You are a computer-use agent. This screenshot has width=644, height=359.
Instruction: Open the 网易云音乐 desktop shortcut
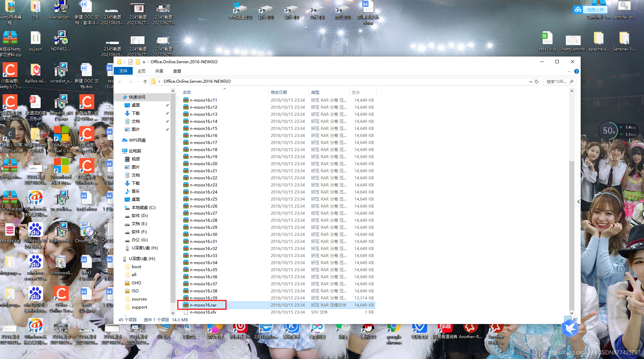(240, 332)
